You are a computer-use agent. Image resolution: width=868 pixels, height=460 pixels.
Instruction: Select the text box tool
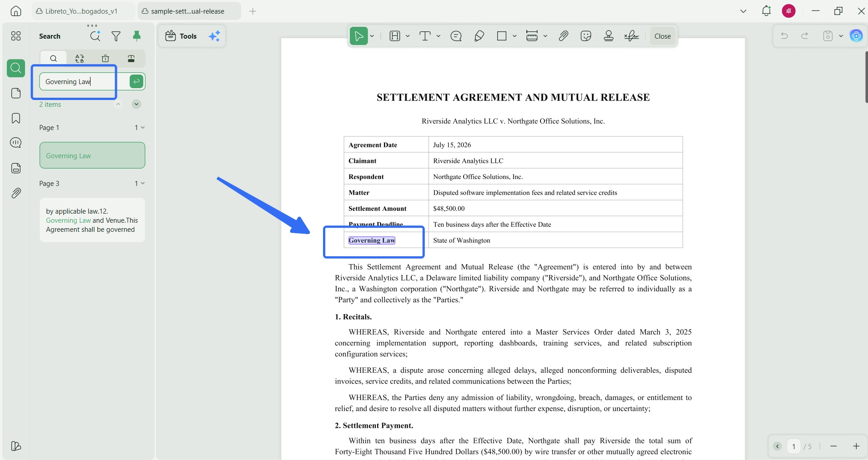425,36
